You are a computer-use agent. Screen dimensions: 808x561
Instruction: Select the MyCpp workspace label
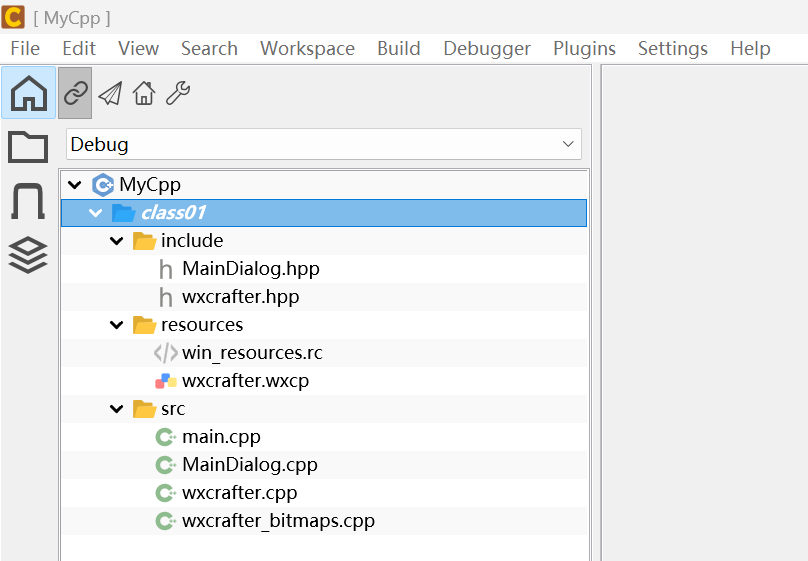[x=150, y=184]
